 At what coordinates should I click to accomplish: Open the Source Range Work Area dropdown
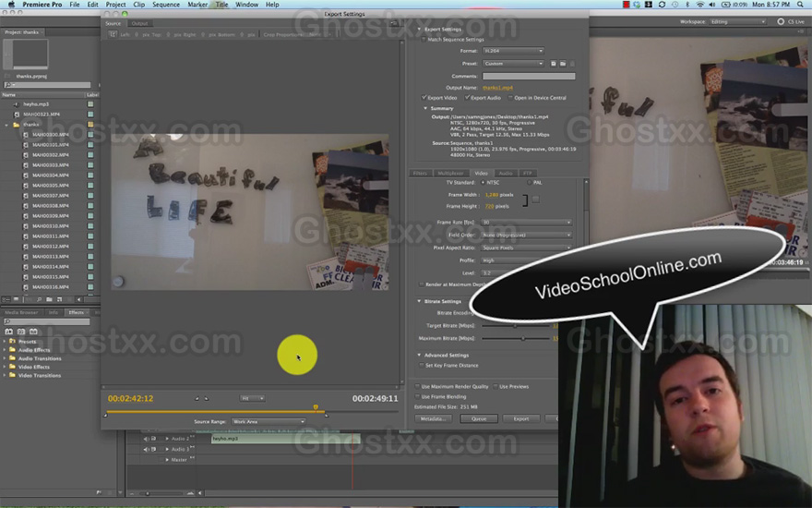[269, 422]
